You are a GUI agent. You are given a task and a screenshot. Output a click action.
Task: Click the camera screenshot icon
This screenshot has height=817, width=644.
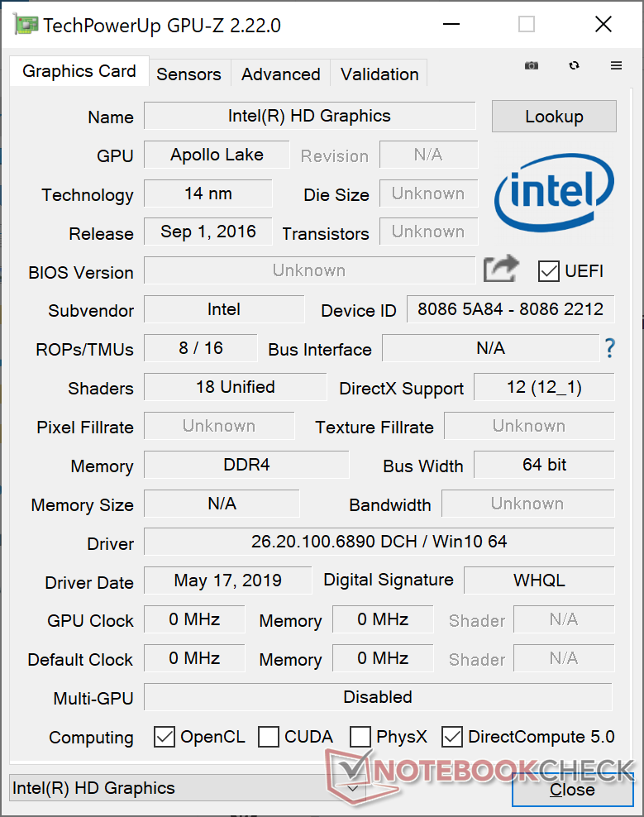tap(532, 65)
